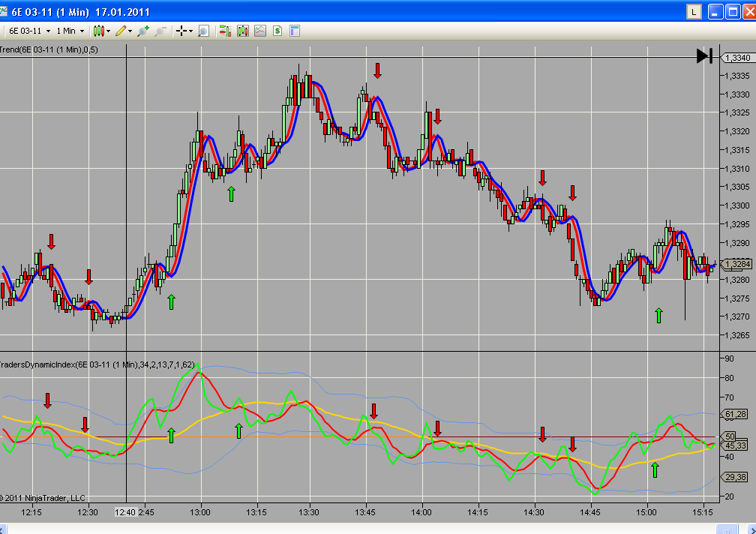Select the pencil draw tools icon
The width and height of the screenshot is (756, 534).
click(x=121, y=31)
